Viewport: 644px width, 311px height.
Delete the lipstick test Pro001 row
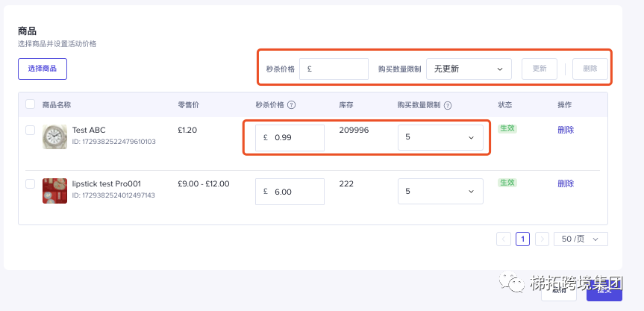click(x=566, y=183)
